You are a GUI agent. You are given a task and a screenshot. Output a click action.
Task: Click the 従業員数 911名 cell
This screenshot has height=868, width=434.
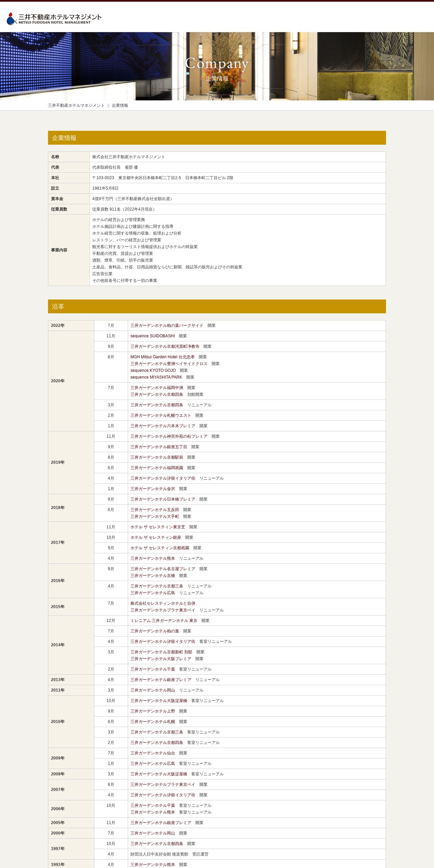click(238, 209)
